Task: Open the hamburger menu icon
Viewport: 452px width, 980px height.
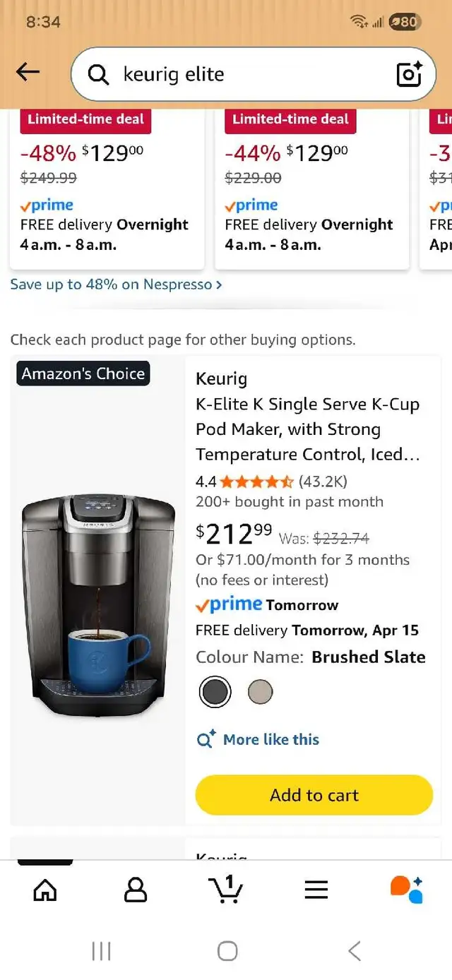Action: click(x=316, y=890)
